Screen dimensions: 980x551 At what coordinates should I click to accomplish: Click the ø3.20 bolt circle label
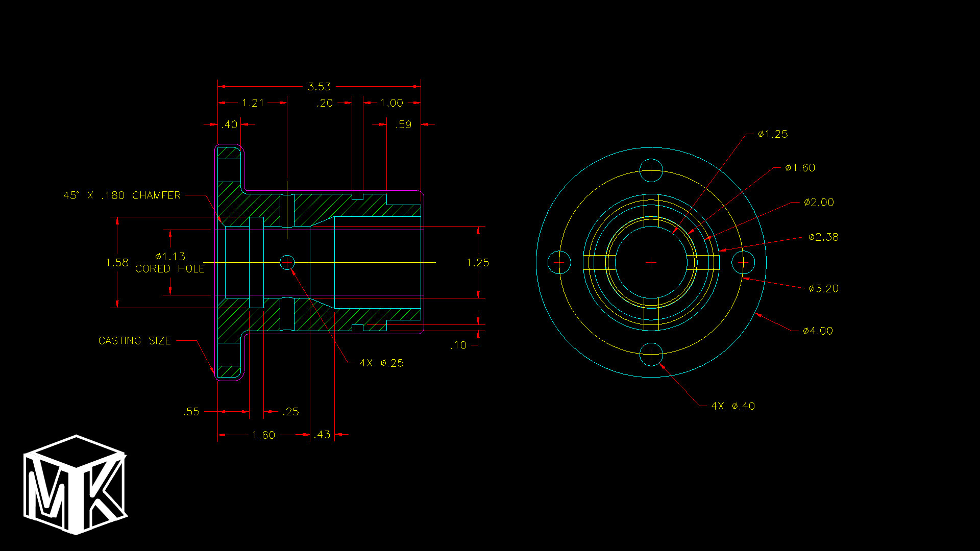pos(823,289)
